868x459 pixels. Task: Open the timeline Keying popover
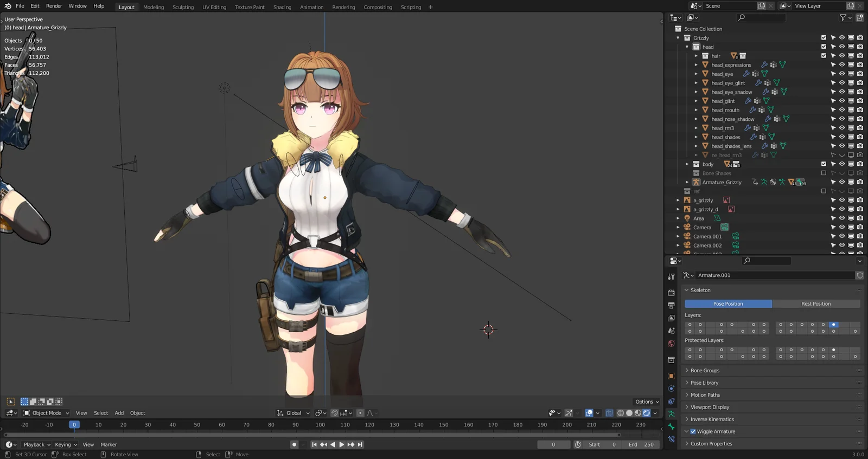66,444
